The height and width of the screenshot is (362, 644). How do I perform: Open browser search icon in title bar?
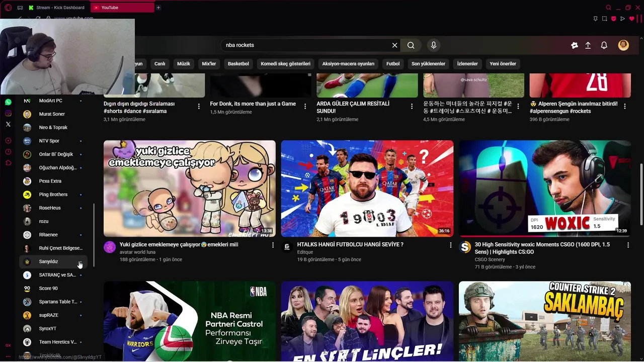pos(608,8)
